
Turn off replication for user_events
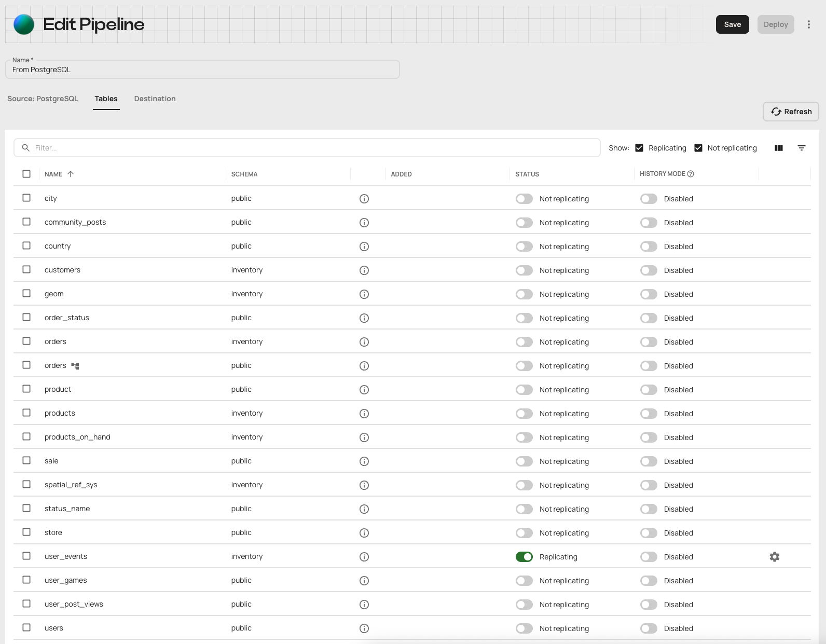(x=524, y=557)
